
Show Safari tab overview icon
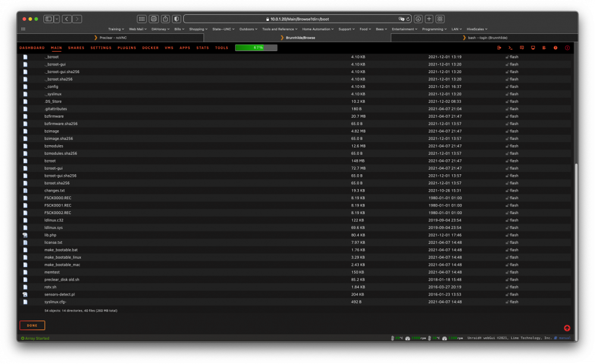[440, 19]
